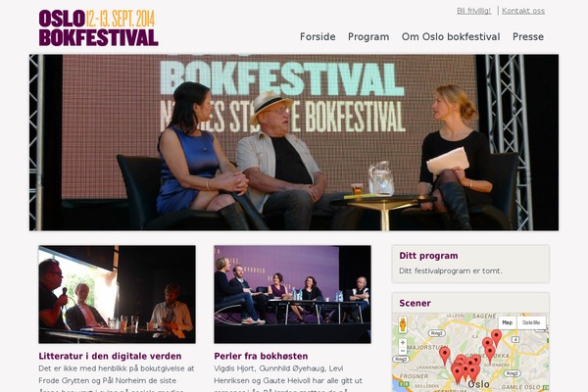Image resolution: width=588 pixels, height=392 pixels.
Task: Click the red marker near Majorstuen
Action: (x=444, y=355)
